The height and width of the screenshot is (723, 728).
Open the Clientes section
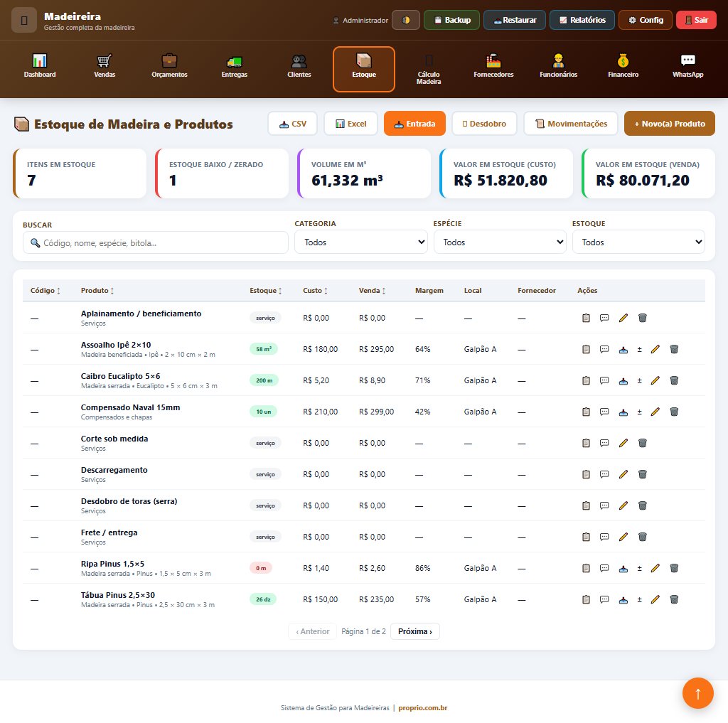[299, 69]
